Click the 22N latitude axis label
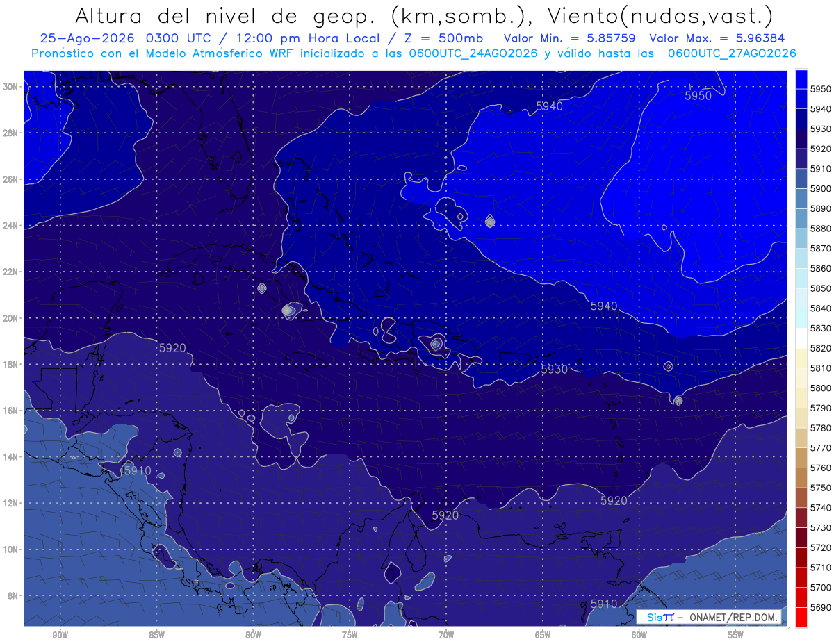The height and width of the screenshot is (644, 834). pos(10,272)
